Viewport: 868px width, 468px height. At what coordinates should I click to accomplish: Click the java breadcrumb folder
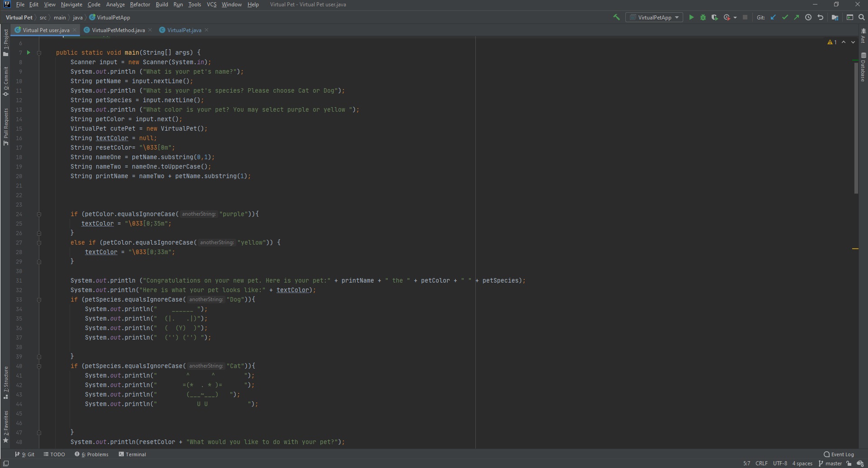78,17
